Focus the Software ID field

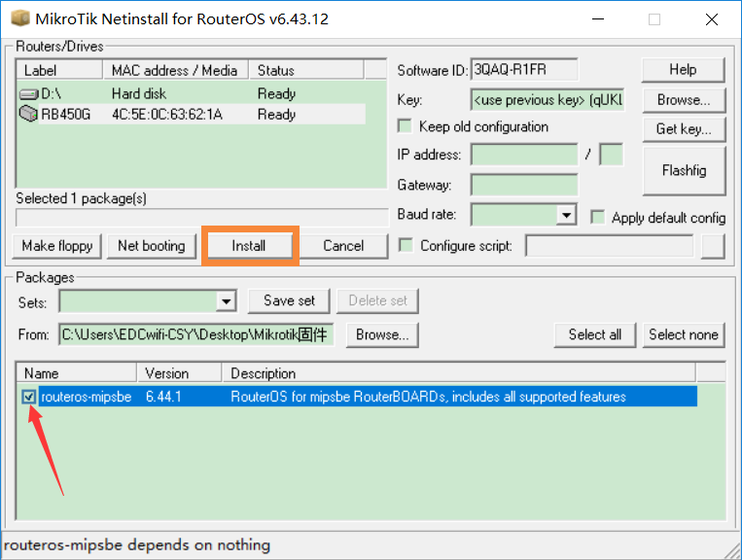click(x=524, y=70)
